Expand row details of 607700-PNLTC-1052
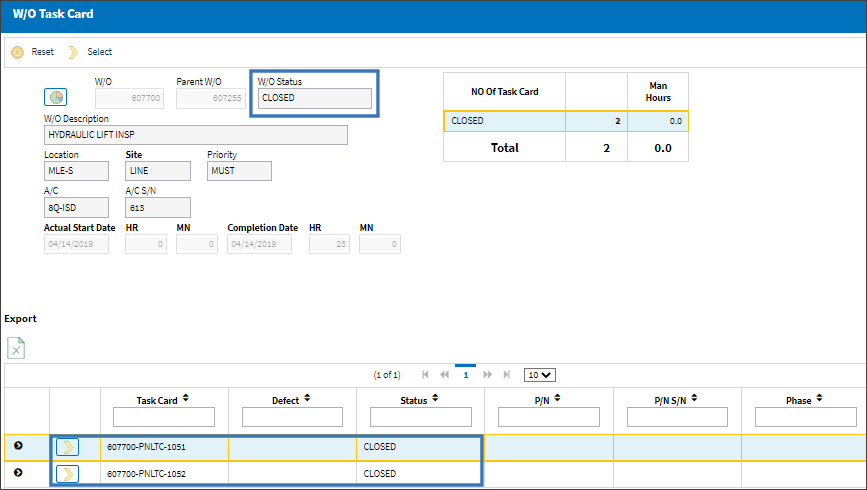Viewport: 867px width, 490px height. [x=18, y=472]
